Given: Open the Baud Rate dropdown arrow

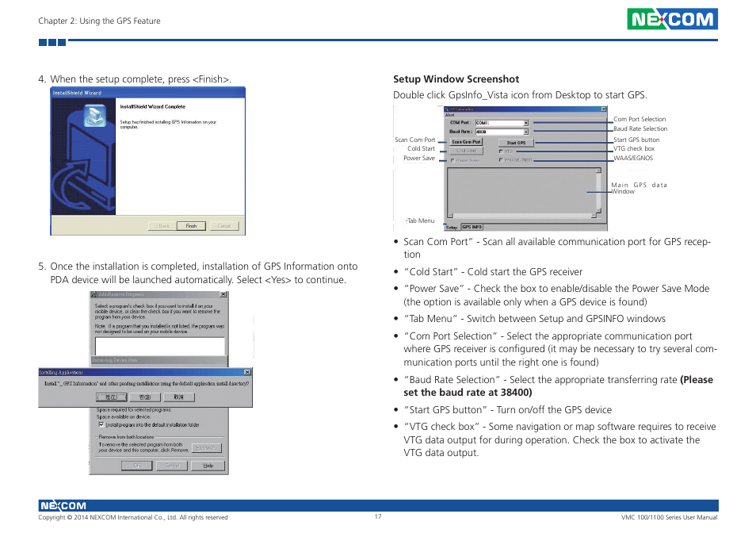Looking at the screenshot, I should click(x=525, y=132).
